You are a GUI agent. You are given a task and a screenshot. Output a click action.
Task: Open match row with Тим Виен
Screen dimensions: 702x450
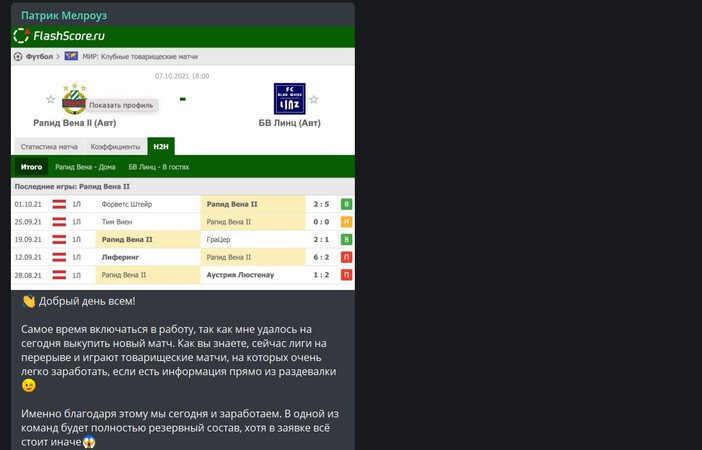(183, 222)
